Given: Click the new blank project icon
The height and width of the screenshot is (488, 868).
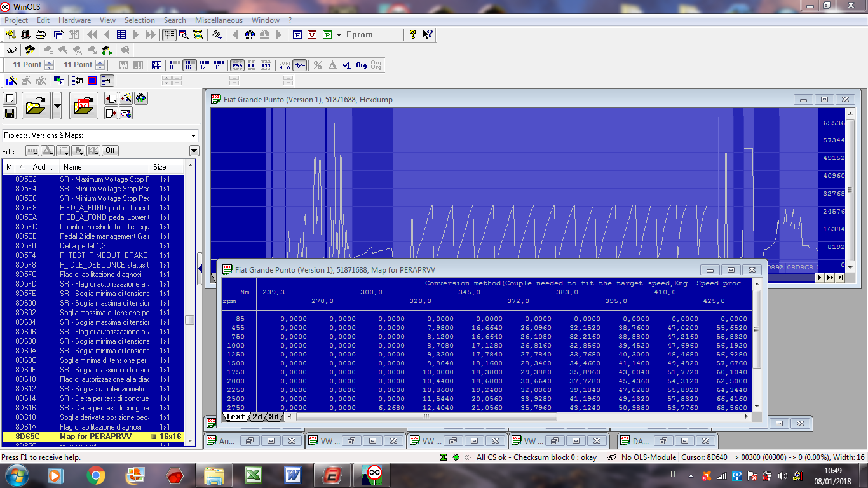Looking at the screenshot, I should click(x=10, y=98).
